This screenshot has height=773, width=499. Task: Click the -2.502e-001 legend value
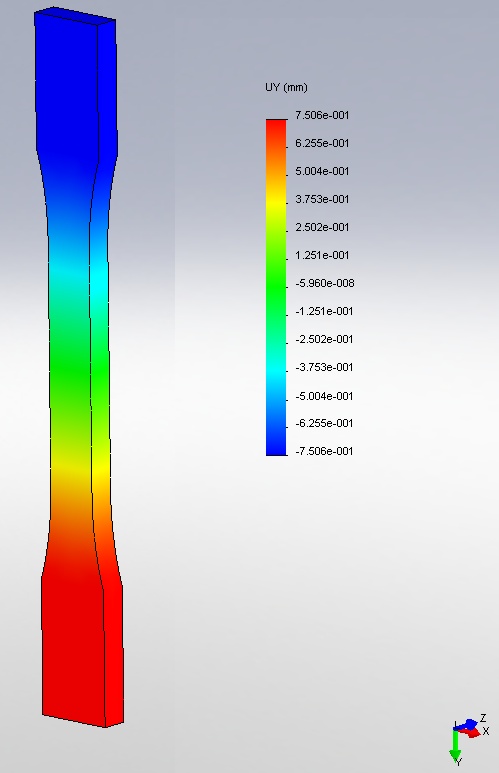point(324,340)
